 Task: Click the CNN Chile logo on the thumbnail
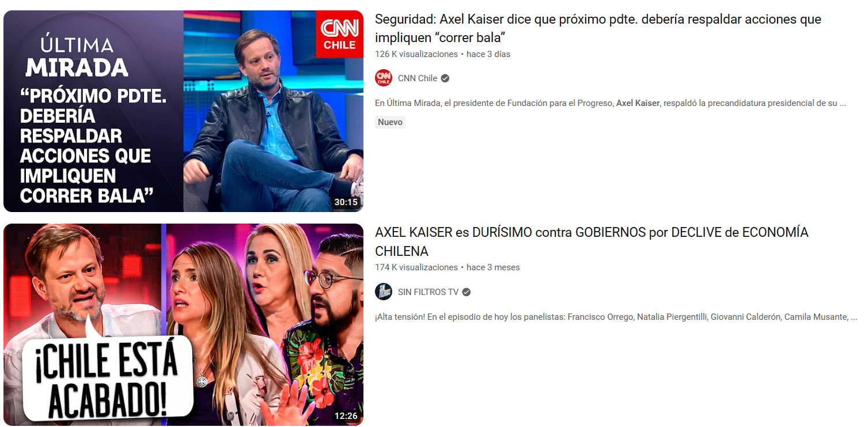[339, 34]
